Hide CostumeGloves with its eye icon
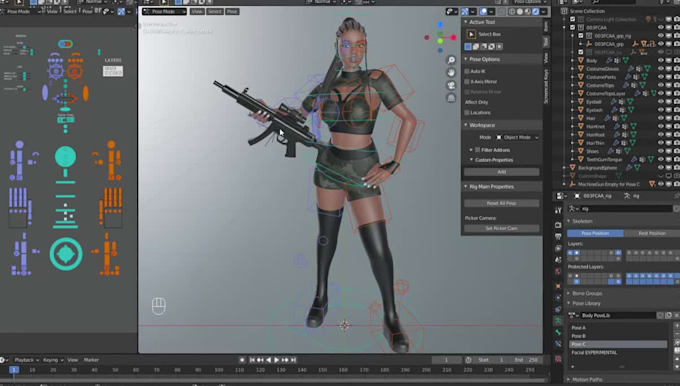This screenshot has height=386, width=680. pos(660,69)
